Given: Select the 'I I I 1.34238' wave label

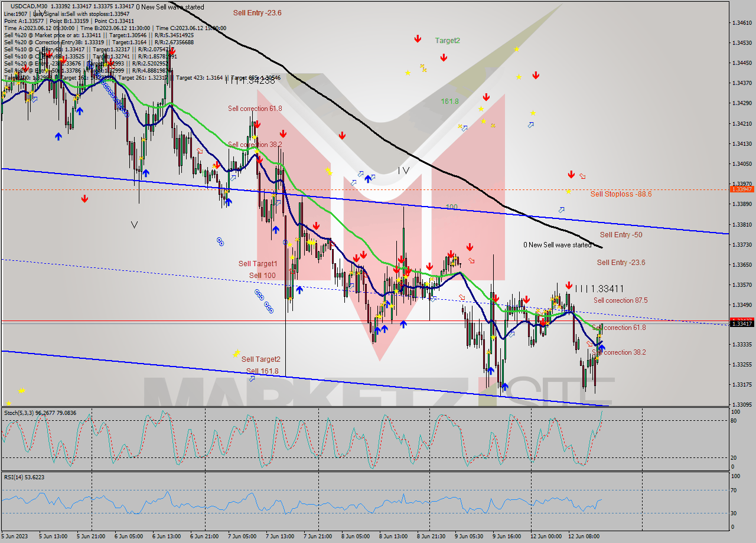Looking at the screenshot, I should point(250,81).
